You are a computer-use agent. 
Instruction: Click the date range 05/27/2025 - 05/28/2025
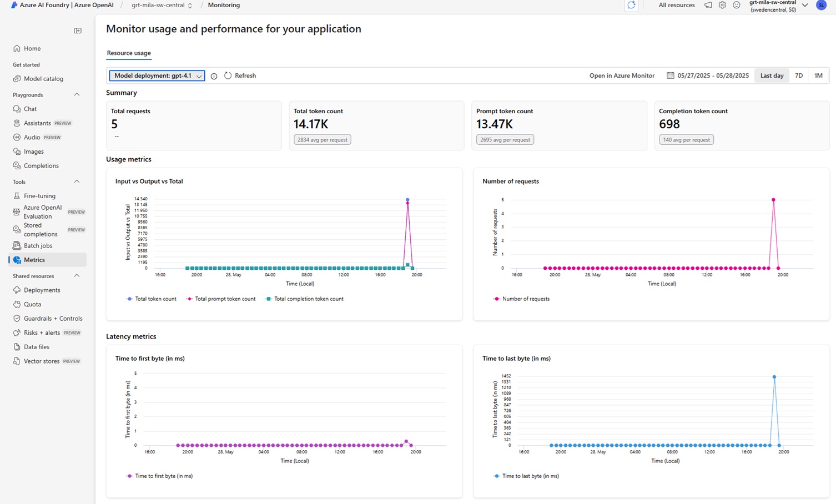click(713, 75)
